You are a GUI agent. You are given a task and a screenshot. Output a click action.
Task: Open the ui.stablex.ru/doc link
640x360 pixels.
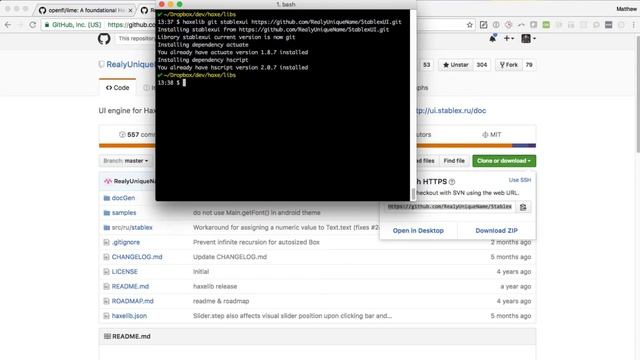point(451,111)
